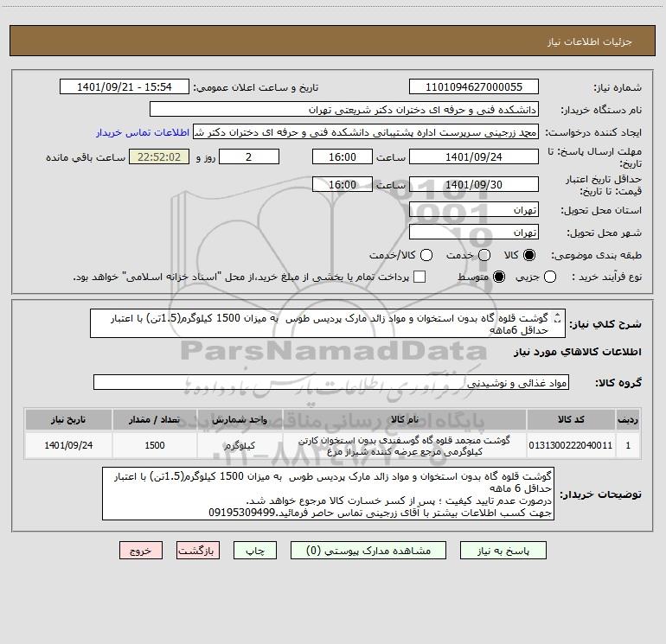Image resolution: width=666 pixels, height=644 pixels.
Task: Click response deadline date 1401/09/24 field
Action: click(x=474, y=156)
